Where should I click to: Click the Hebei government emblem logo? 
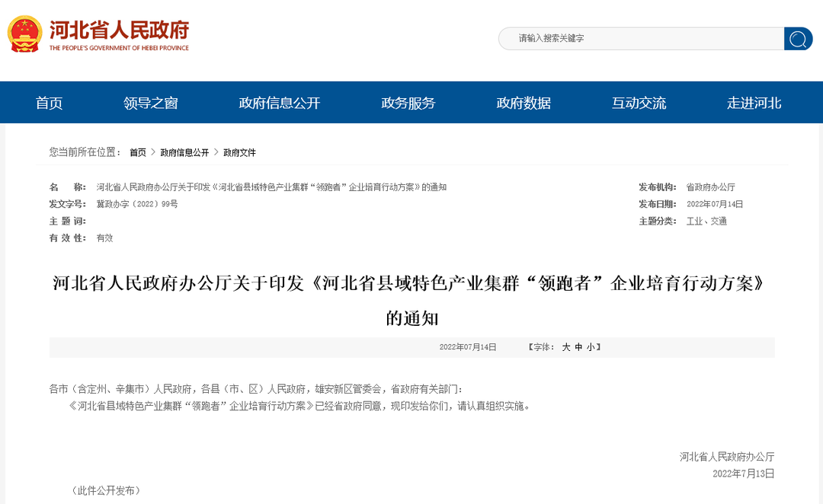point(23,33)
